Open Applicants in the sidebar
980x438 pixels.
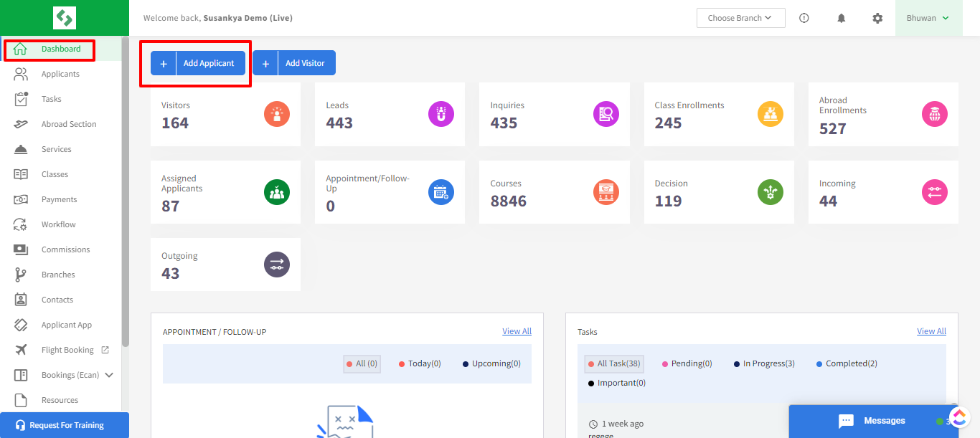pyautogui.click(x=60, y=74)
